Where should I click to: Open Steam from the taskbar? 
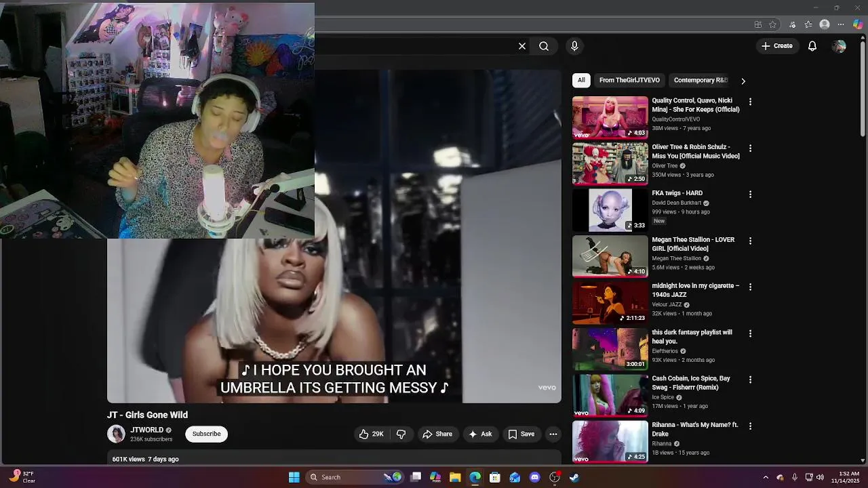click(x=574, y=477)
